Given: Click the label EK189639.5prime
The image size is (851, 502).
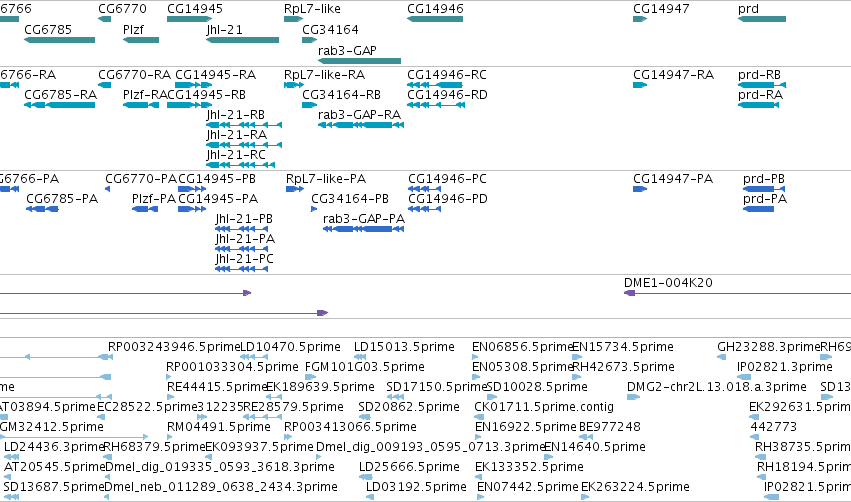Looking at the screenshot, I should [x=320, y=387].
